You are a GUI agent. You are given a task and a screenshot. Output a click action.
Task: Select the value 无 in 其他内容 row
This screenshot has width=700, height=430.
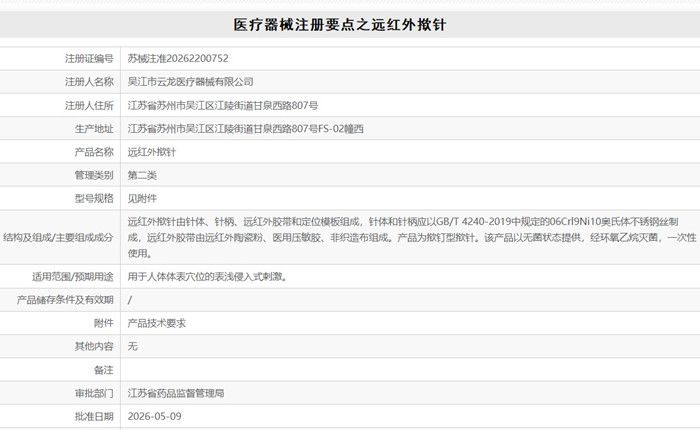point(133,346)
